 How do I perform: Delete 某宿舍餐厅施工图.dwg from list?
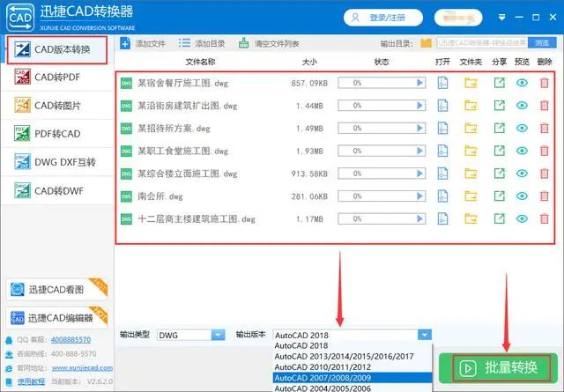pos(545,83)
